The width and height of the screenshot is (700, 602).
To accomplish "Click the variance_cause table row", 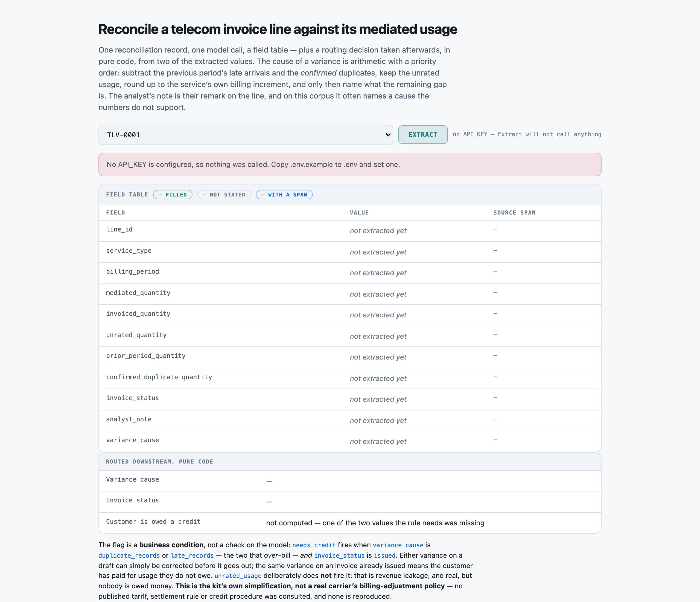I will [350, 441].
